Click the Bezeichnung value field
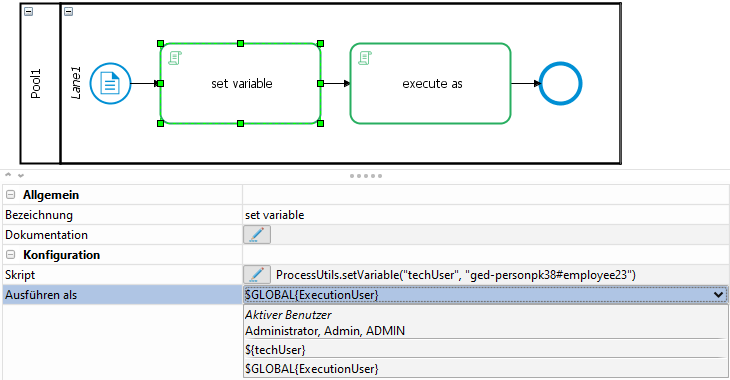 point(486,215)
